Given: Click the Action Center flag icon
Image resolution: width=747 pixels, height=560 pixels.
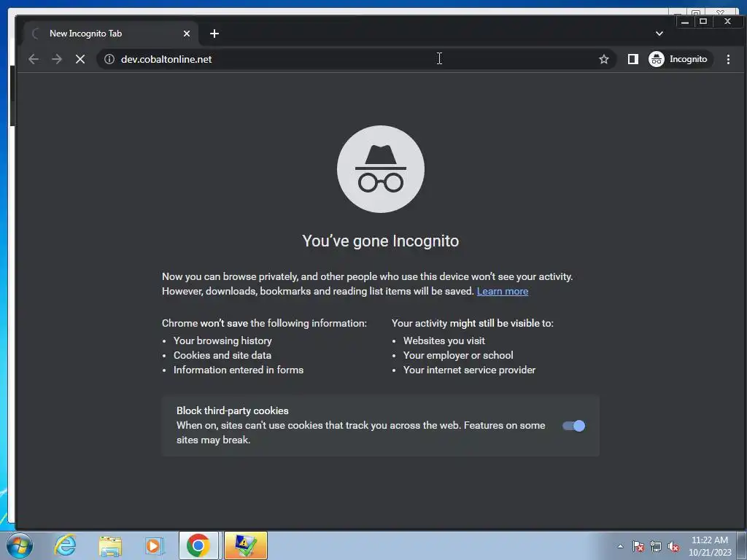Looking at the screenshot, I should pos(638,546).
